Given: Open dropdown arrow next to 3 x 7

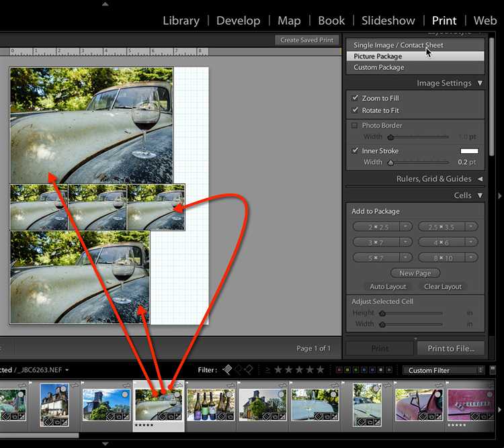Looking at the screenshot, I should [x=406, y=242].
